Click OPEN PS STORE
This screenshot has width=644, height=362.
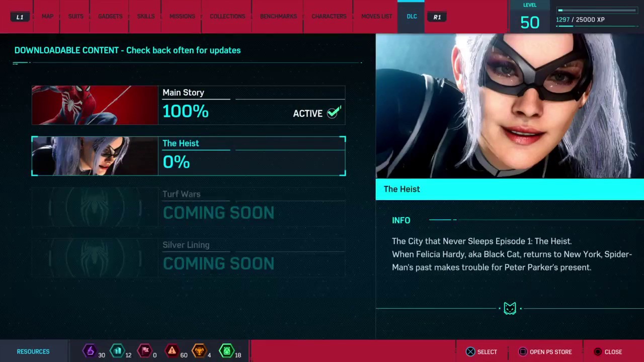pyautogui.click(x=550, y=352)
